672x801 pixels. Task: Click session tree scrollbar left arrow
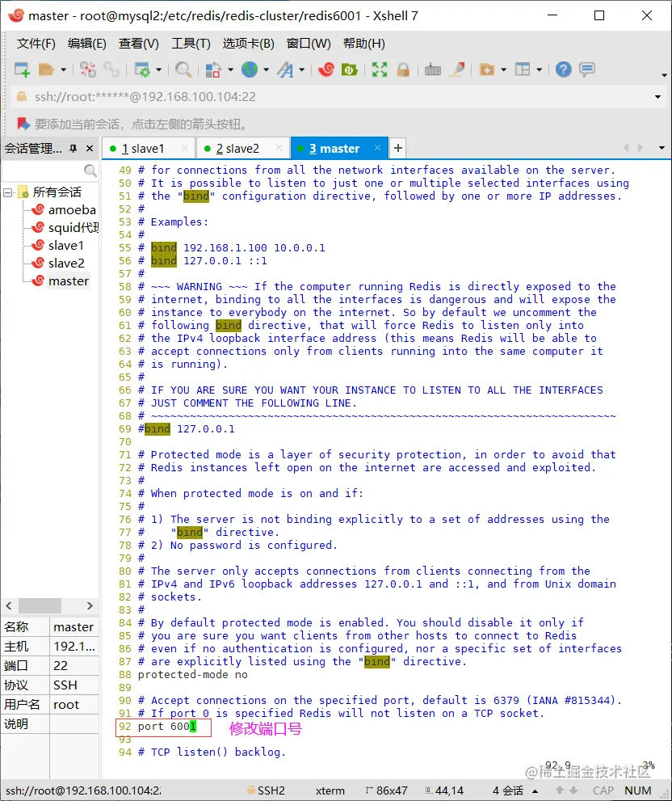(9, 606)
